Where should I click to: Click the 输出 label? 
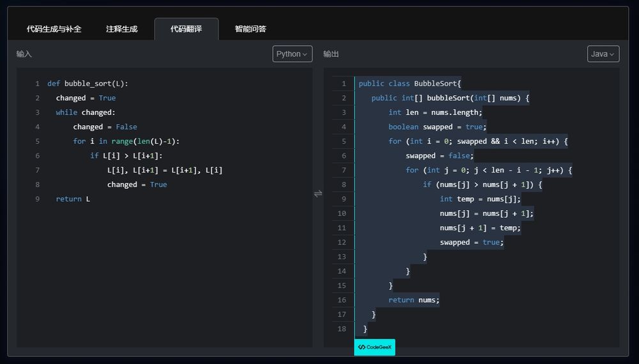click(331, 54)
